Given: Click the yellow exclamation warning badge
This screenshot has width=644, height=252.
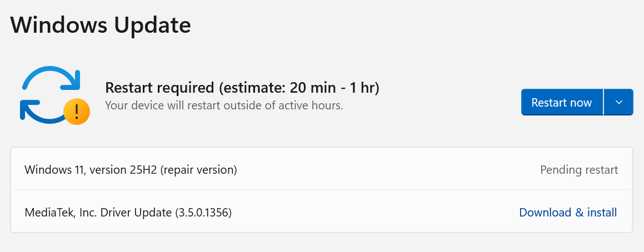Looking at the screenshot, I should pos(76,112).
